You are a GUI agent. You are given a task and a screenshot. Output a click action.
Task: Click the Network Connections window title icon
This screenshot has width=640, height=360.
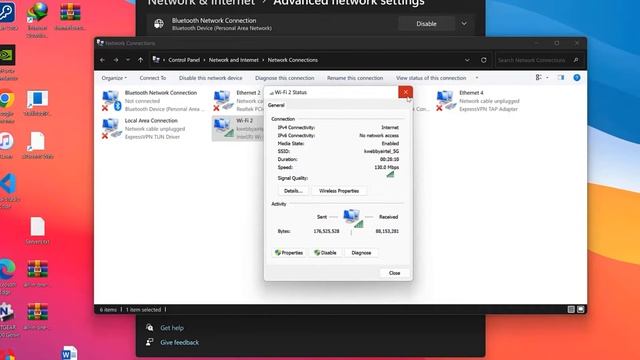click(100, 42)
